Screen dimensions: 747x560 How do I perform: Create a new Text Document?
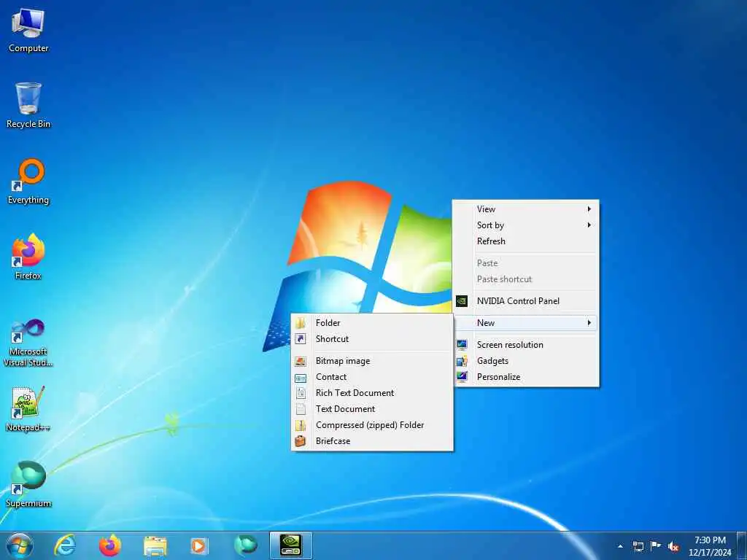372,409
